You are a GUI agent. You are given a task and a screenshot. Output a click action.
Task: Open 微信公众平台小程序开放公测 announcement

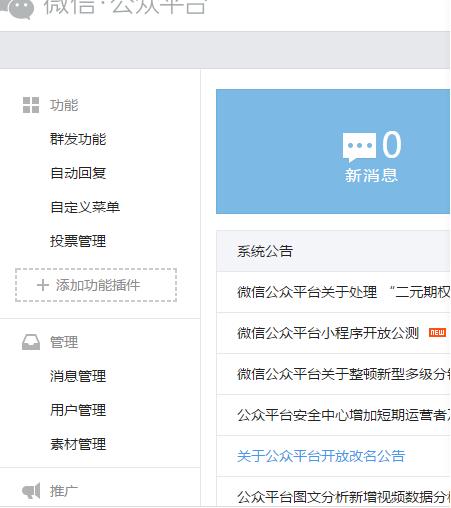[x=328, y=333]
